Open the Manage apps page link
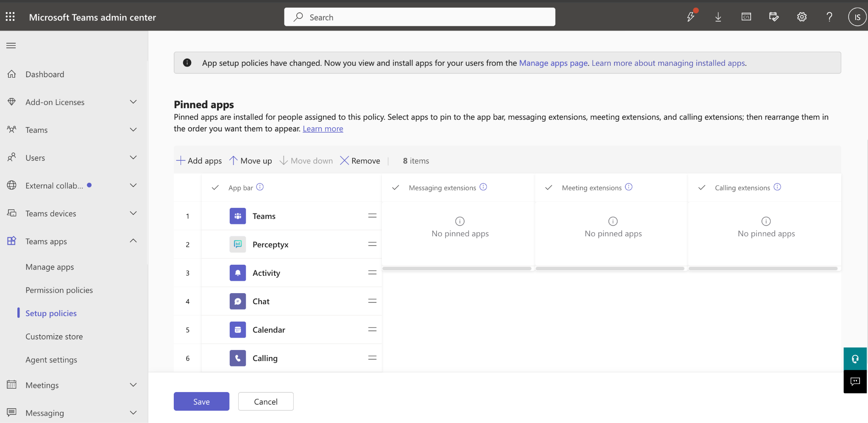The image size is (868, 423). (553, 63)
